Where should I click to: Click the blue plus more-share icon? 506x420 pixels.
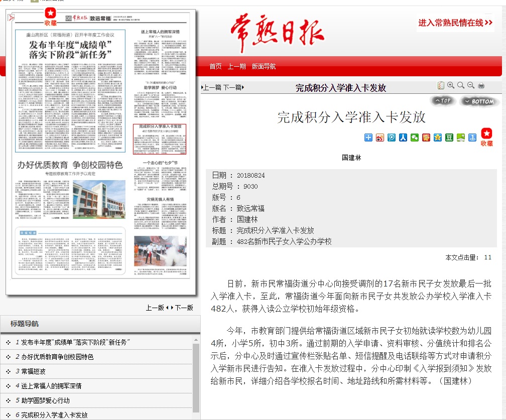[368, 137]
